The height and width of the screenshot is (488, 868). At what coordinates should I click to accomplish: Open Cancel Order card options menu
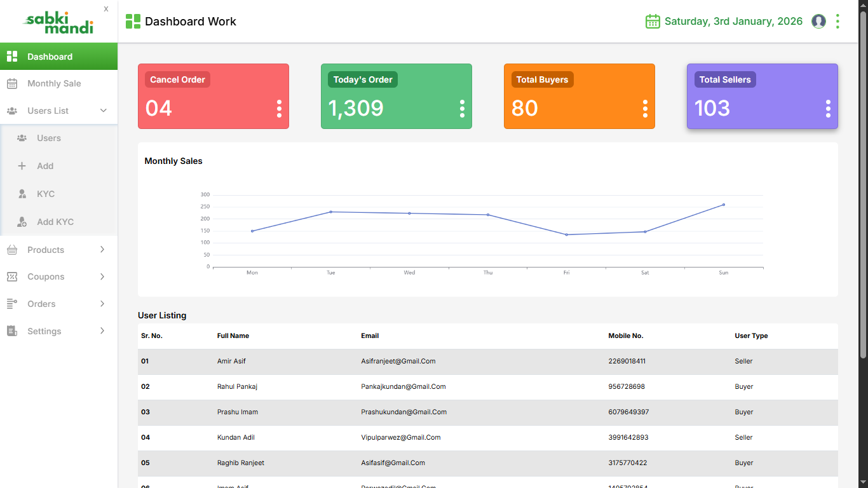279,109
